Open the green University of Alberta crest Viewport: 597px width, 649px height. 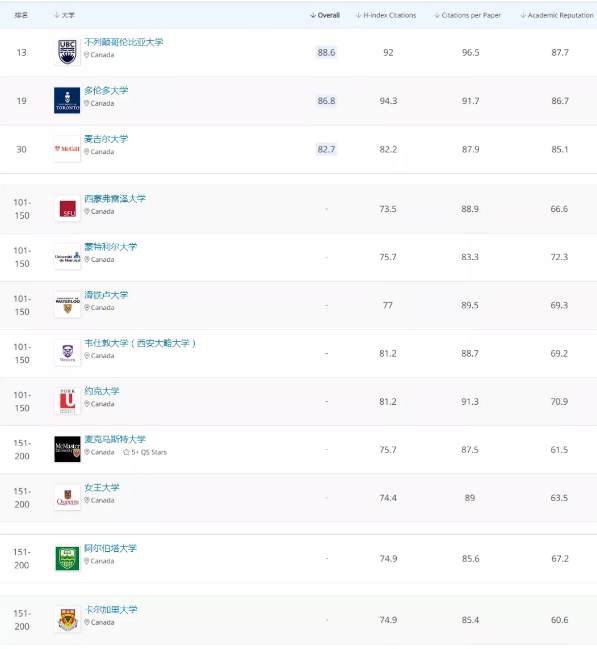click(67, 558)
